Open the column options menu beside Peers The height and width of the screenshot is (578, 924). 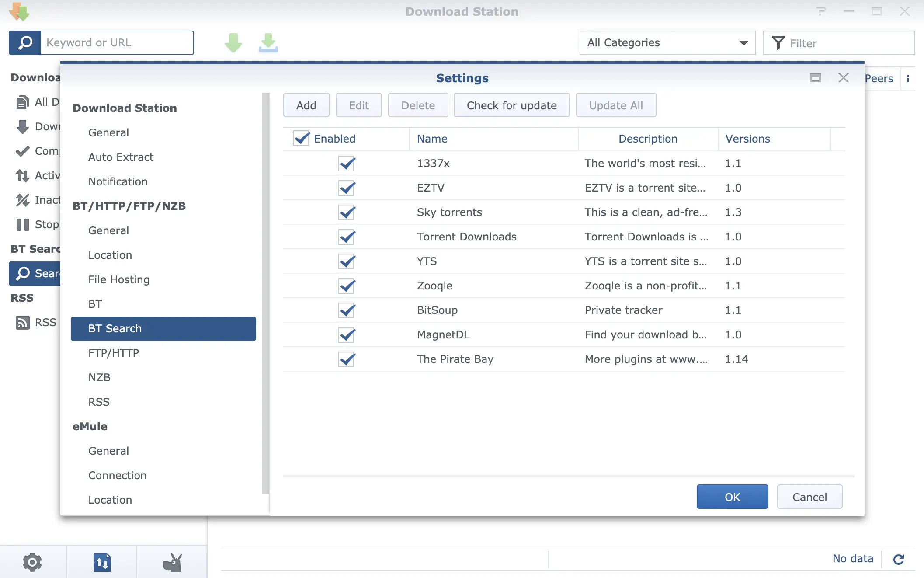point(908,79)
